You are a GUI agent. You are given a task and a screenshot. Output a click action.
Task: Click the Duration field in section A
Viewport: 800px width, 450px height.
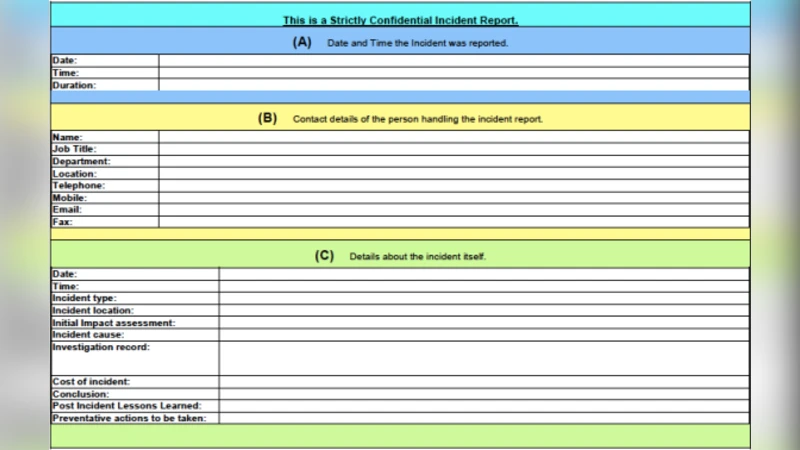[453, 86]
